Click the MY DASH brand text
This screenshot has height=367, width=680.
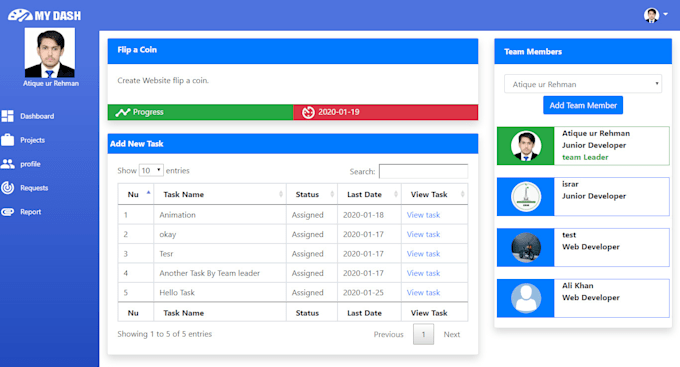point(58,16)
